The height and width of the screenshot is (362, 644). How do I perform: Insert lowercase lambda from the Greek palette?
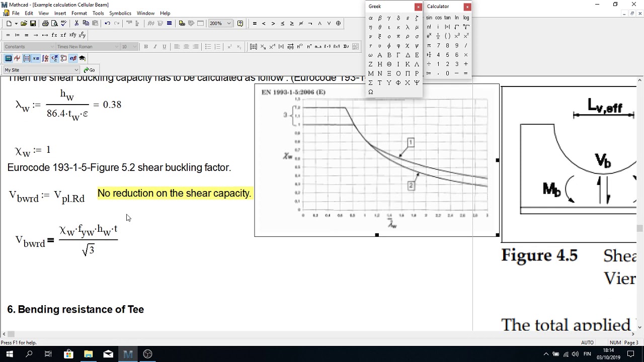(408, 27)
